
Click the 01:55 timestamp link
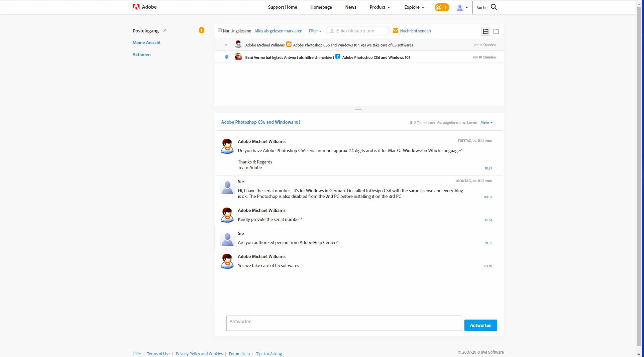pyautogui.click(x=488, y=243)
